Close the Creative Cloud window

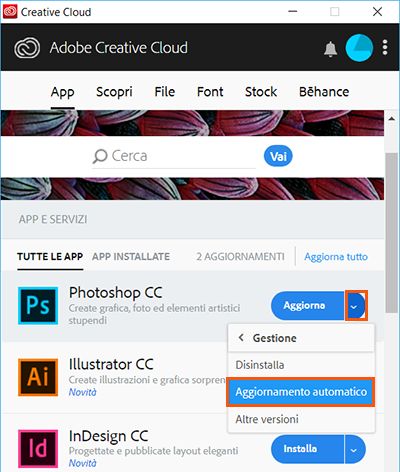point(377,12)
